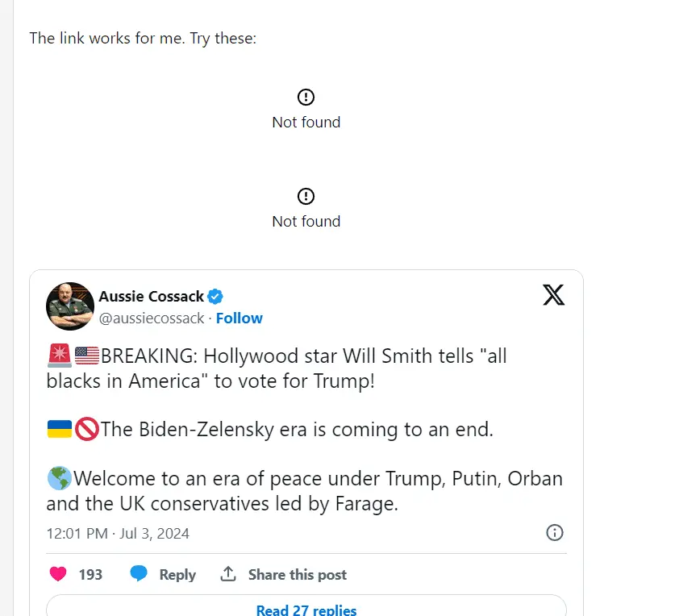
Task: Open Aussie Cossack profile picture
Action: 70,306
